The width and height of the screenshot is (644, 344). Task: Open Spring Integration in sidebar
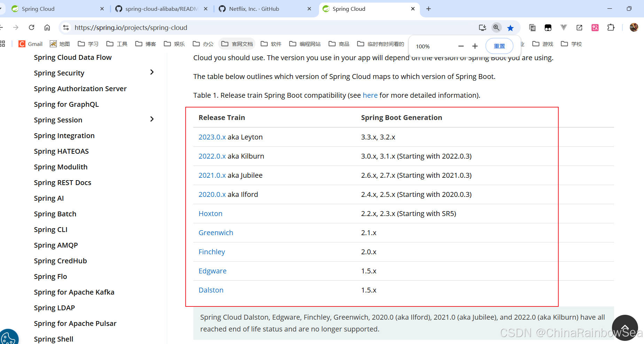click(64, 136)
